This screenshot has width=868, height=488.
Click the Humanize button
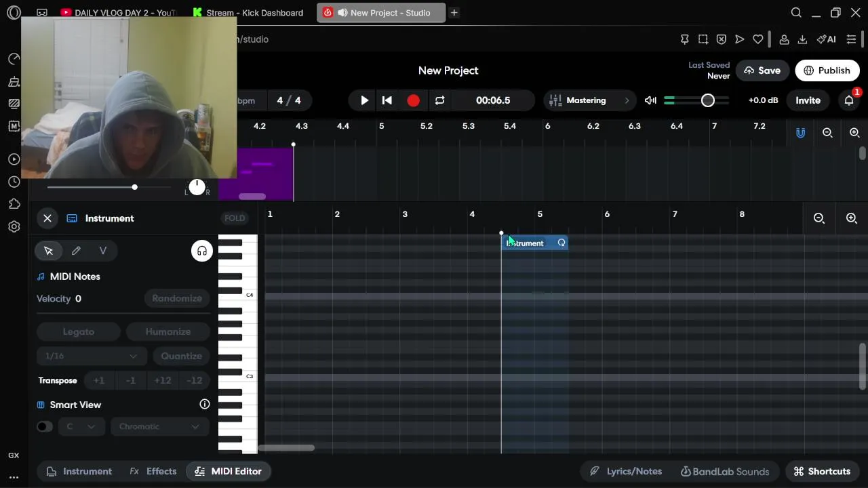click(167, 331)
